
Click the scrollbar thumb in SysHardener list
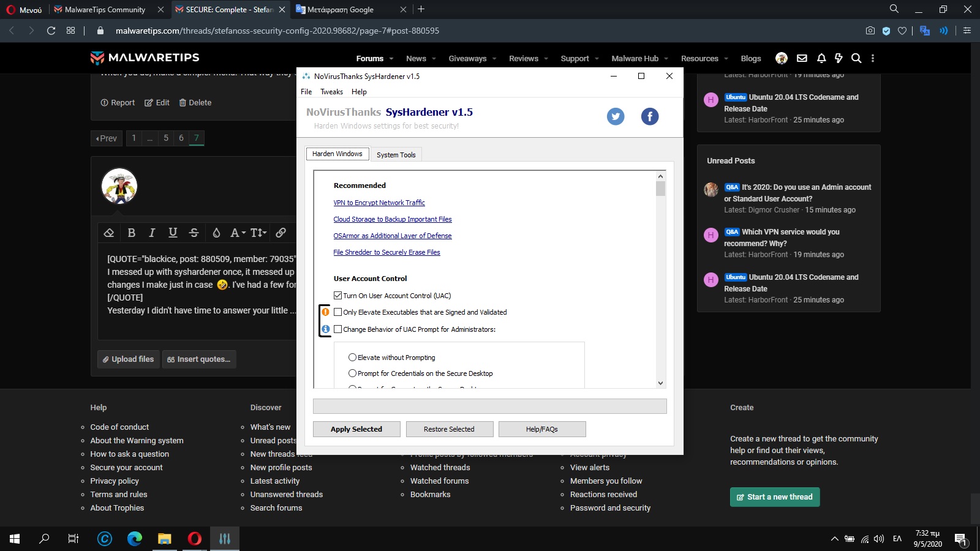[x=660, y=189]
